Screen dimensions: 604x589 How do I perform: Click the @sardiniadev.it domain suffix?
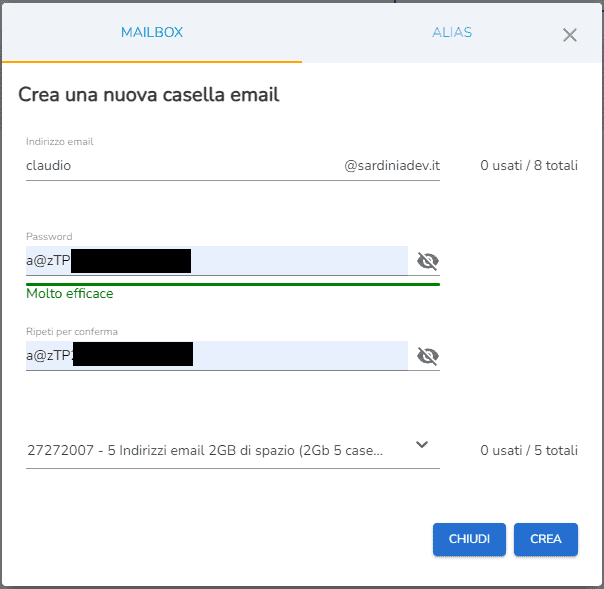(x=392, y=166)
